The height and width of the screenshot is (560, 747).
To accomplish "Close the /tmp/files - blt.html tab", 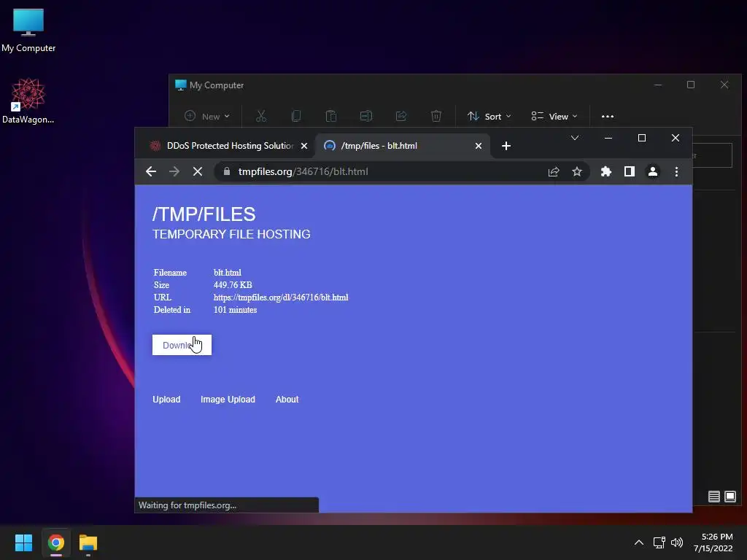I will click(x=479, y=146).
